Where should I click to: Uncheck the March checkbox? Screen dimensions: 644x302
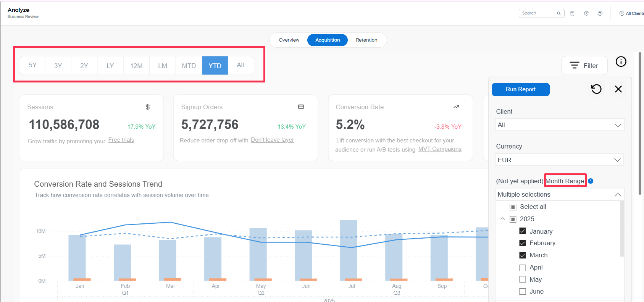pos(523,255)
